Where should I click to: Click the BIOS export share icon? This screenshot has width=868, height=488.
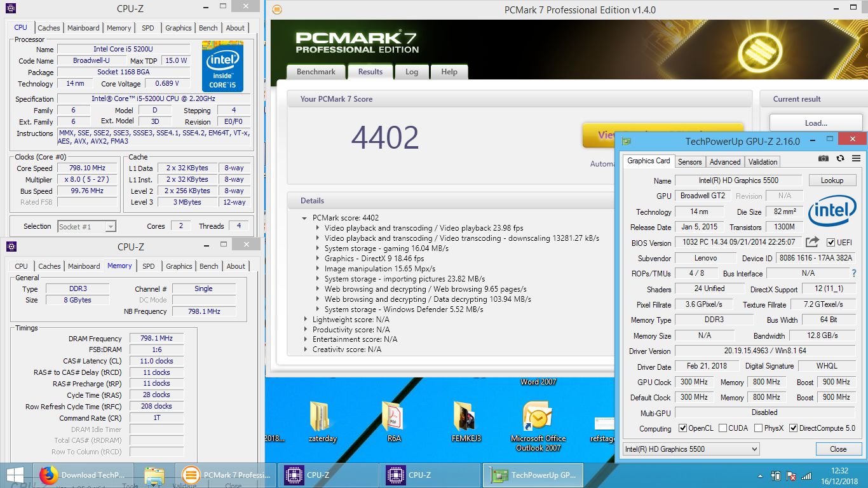[812, 242]
